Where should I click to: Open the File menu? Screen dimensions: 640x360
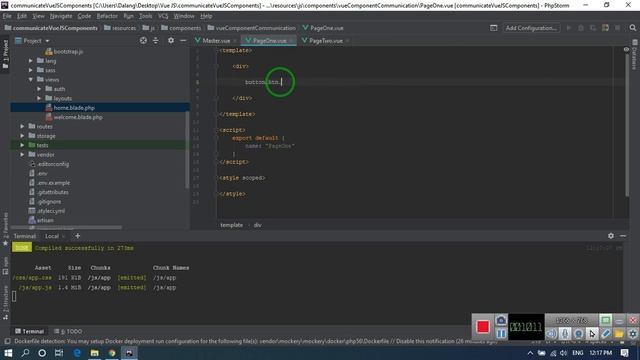[x=7, y=16]
